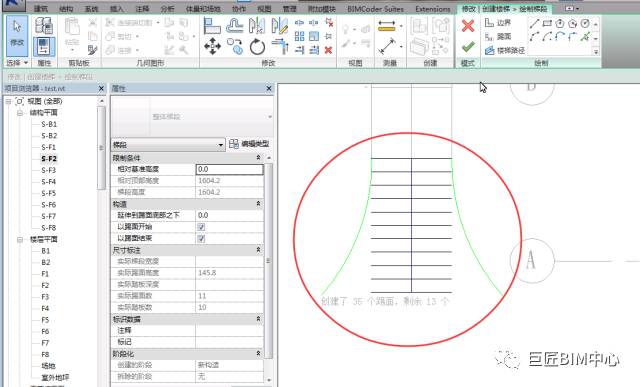Open the 体量和场地 ribbon tab
Image resolution: width=640 pixels, height=387 pixels.
[x=203, y=9]
